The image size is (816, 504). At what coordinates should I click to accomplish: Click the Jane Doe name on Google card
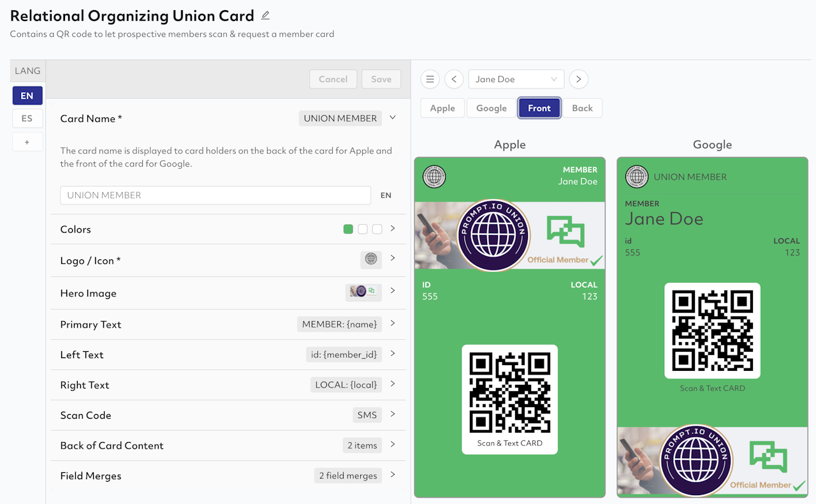tap(664, 219)
